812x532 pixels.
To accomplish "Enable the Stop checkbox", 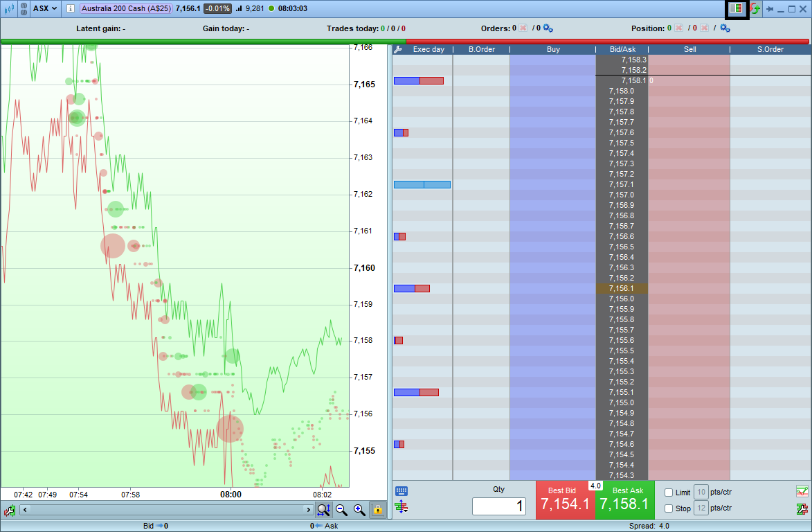I will 669,508.
